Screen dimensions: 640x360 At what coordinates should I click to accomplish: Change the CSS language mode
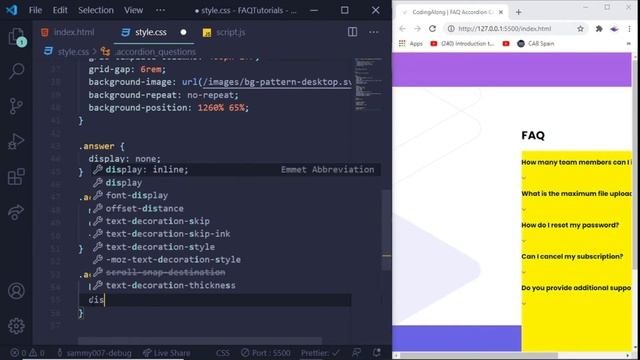[x=223, y=353]
